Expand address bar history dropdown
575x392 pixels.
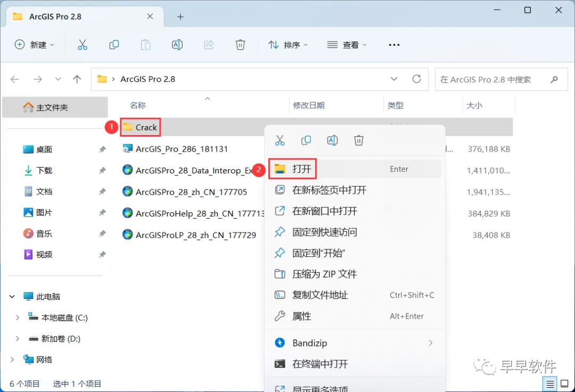click(x=394, y=79)
